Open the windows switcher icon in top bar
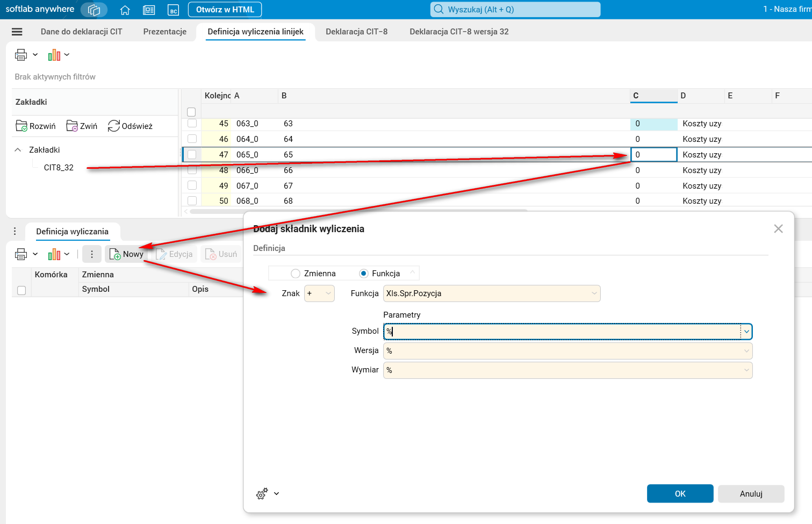 click(94, 10)
